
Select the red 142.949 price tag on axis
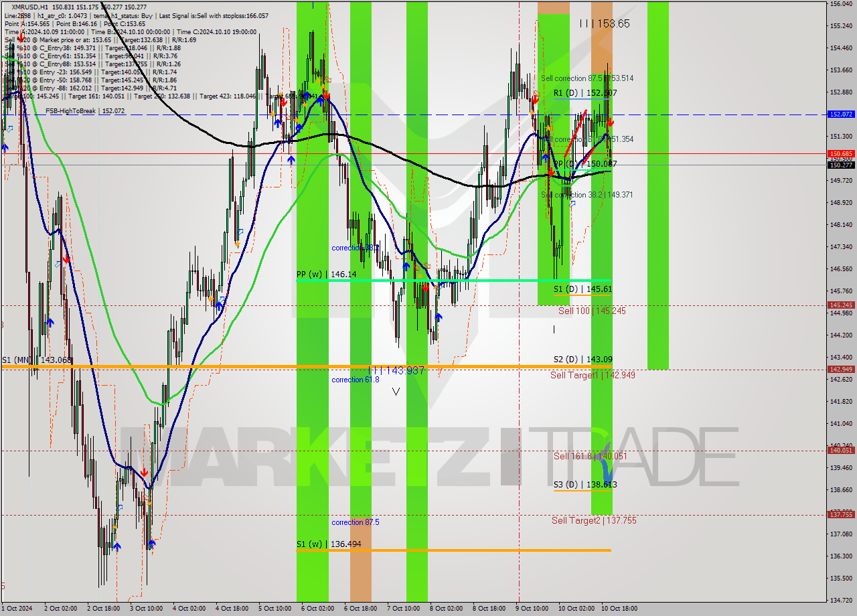pyautogui.click(x=841, y=369)
